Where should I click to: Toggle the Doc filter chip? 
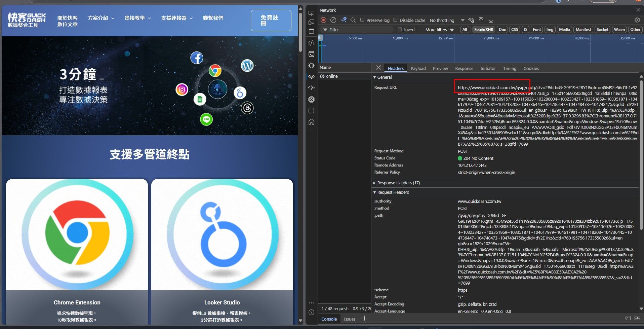click(x=502, y=30)
